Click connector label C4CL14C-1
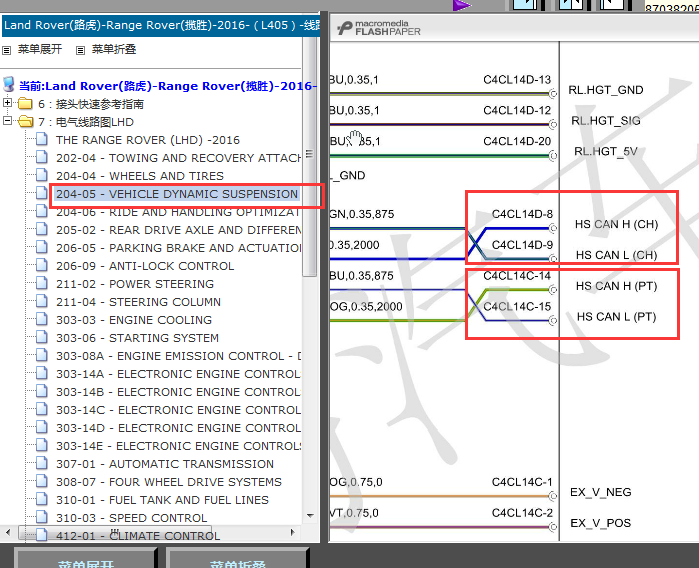 point(522,482)
